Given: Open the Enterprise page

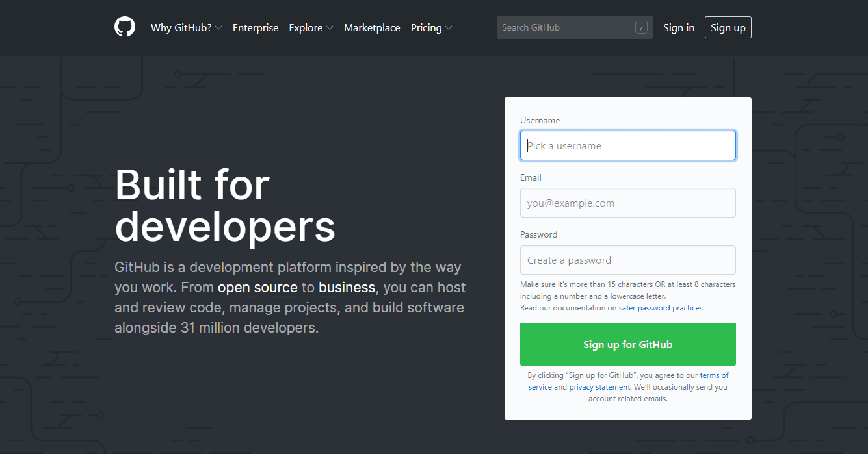Looking at the screenshot, I should (256, 27).
